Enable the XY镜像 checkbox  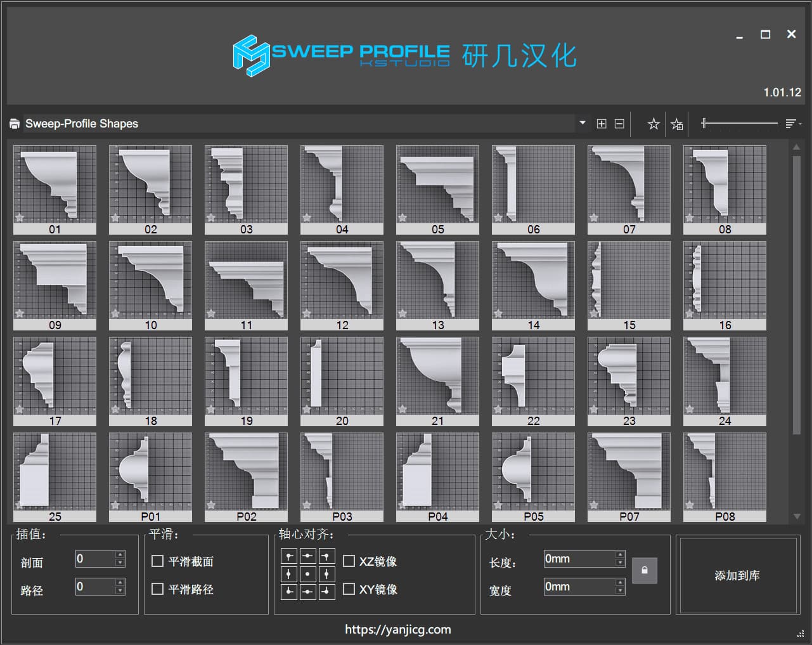click(349, 589)
